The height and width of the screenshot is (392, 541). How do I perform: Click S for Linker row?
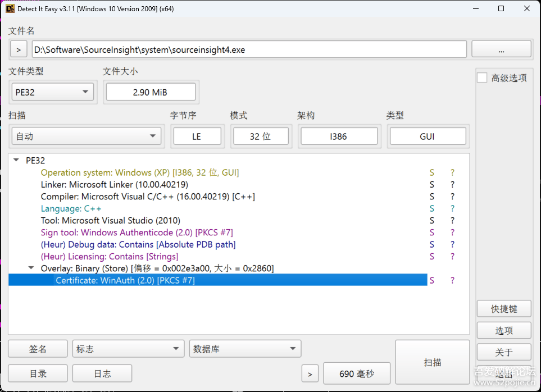pyautogui.click(x=432, y=184)
